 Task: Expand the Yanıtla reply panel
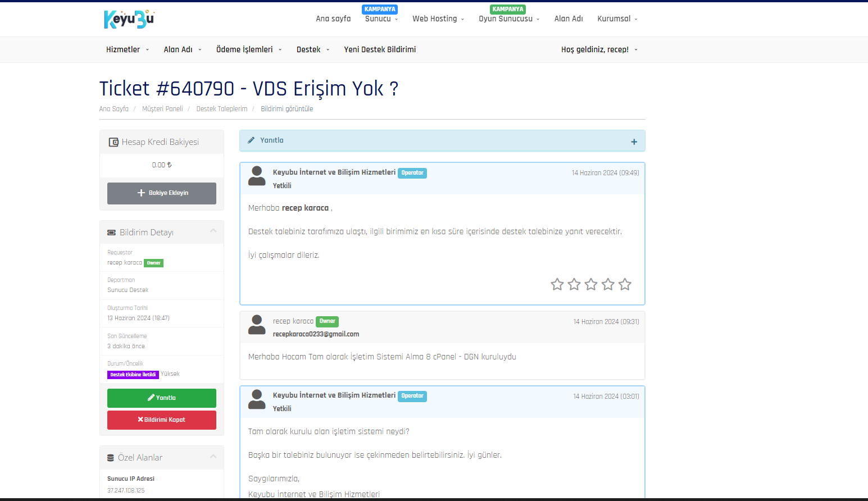[x=442, y=141]
